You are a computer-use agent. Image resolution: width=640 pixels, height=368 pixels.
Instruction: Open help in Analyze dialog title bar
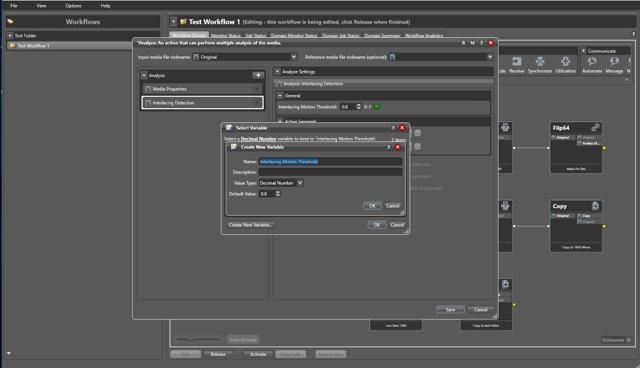click(482, 43)
